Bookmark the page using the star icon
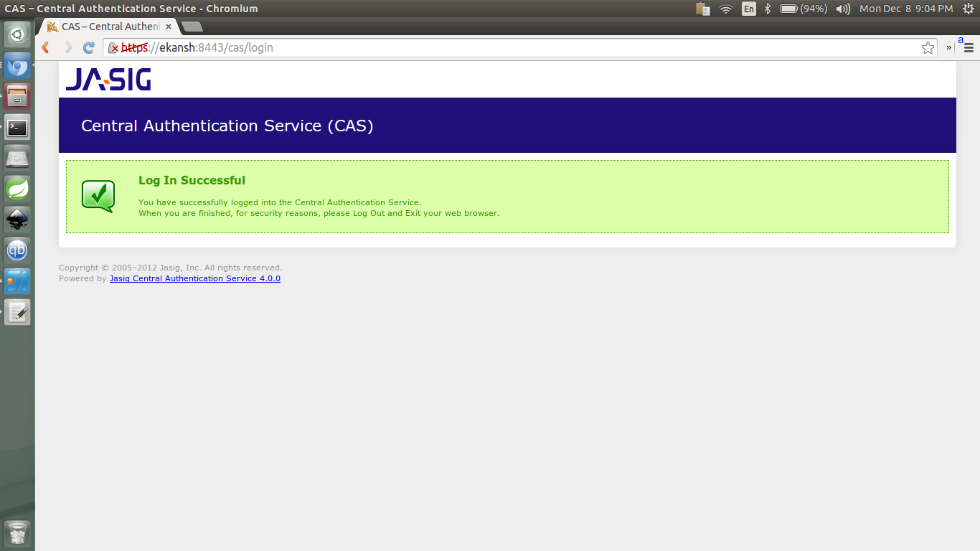 click(928, 47)
